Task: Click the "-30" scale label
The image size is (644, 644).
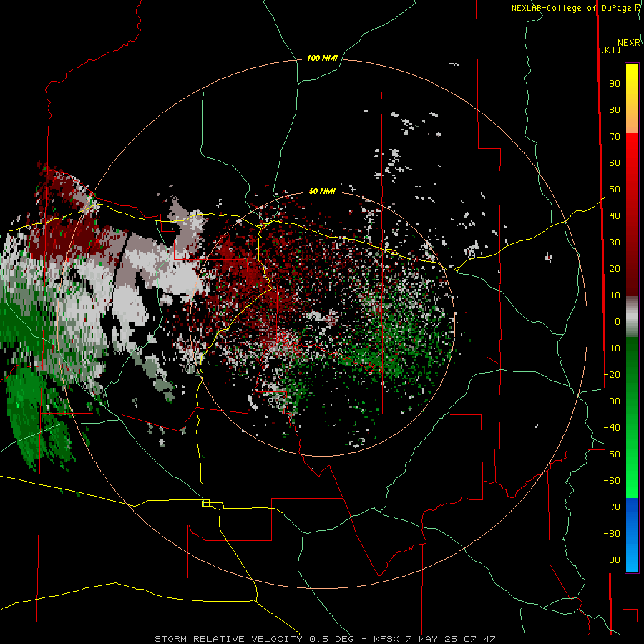Action: point(612,401)
